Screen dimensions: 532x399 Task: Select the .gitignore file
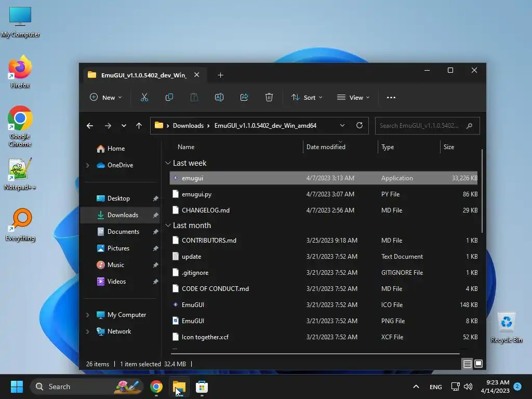(x=323, y=273)
